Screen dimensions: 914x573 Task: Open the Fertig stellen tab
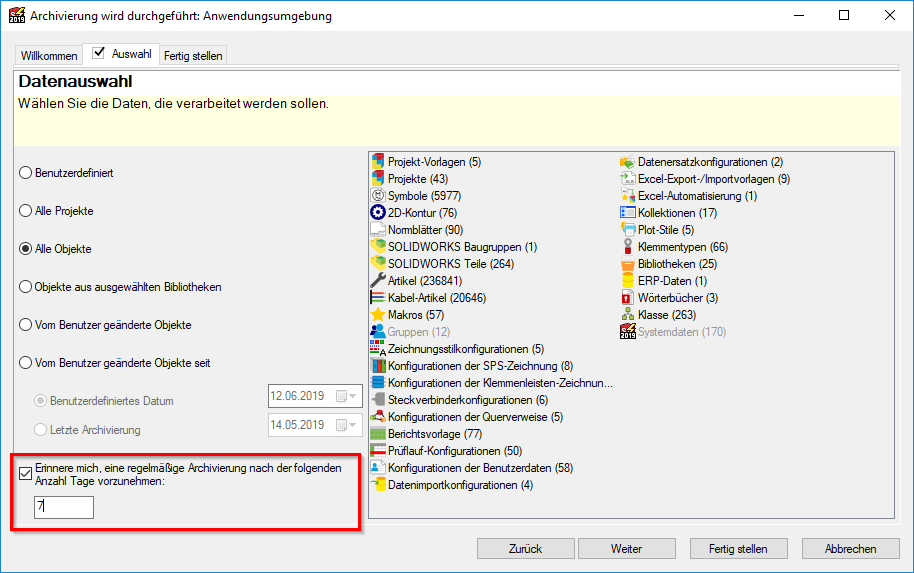pyautogui.click(x=194, y=55)
